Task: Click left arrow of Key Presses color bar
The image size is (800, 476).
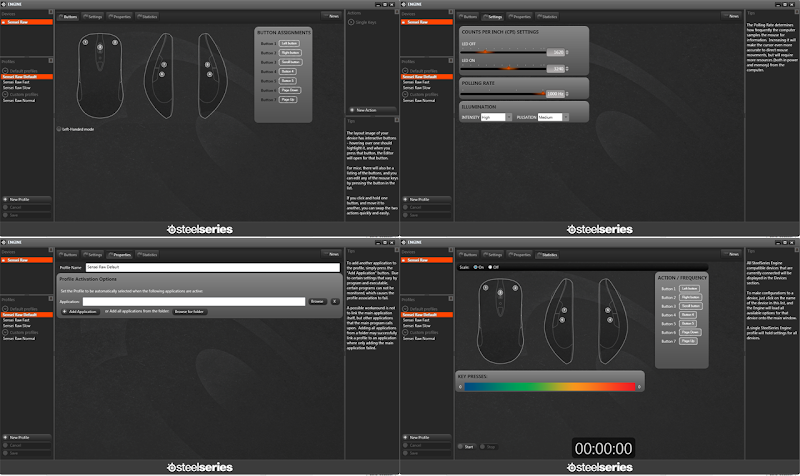Action: click(460, 387)
